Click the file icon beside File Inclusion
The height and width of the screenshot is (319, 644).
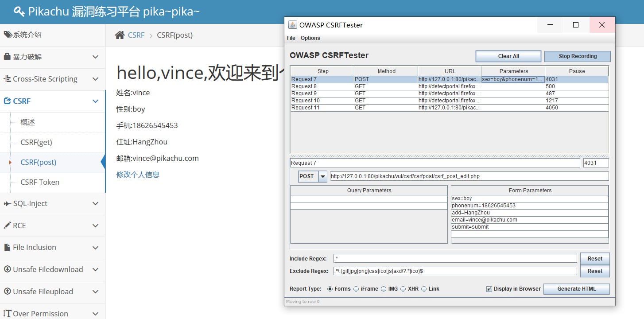(7, 247)
